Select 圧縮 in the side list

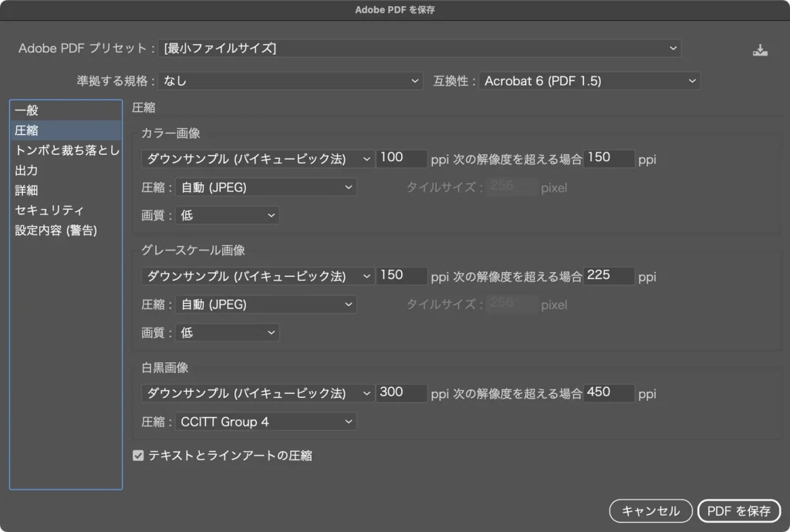pyautogui.click(x=66, y=130)
